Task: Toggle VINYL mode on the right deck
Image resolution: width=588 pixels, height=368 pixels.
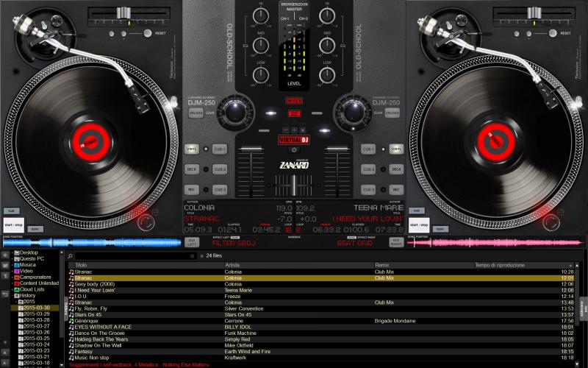Action: pos(396,149)
